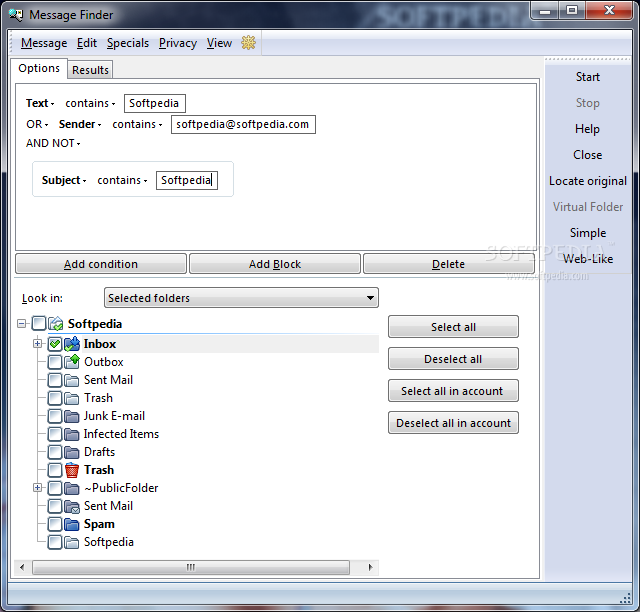Click Locate original in the side panel
The width and height of the screenshot is (640, 612).
[x=588, y=180]
